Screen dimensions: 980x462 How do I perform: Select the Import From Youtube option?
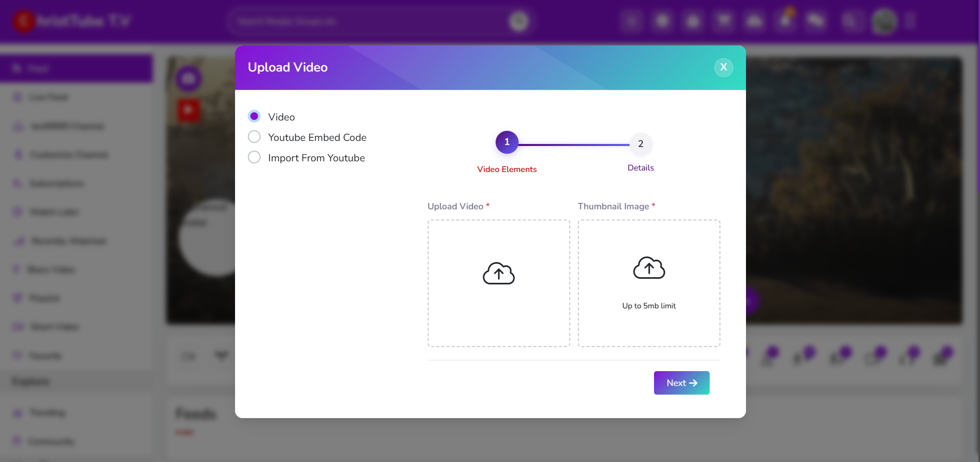[x=254, y=157]
